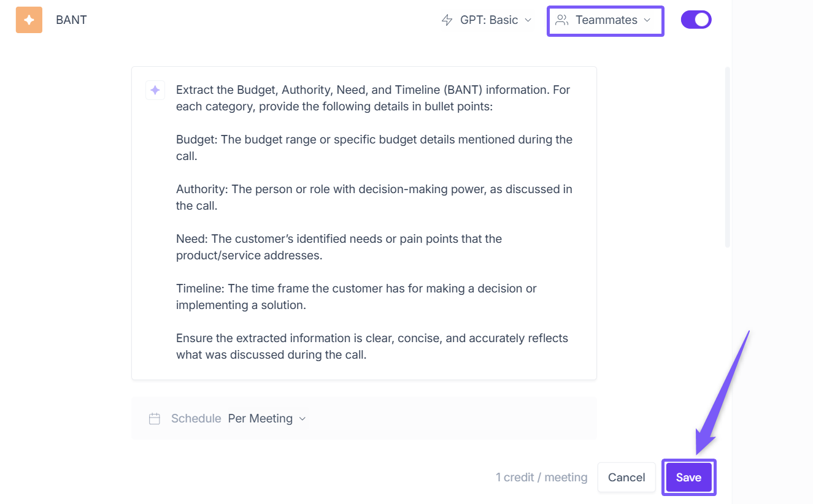The width and height of the screenshot is (813, 504).
Task: Open the Teammates sharing menu label
Action: pyautogui.click(x=606, y=20)
